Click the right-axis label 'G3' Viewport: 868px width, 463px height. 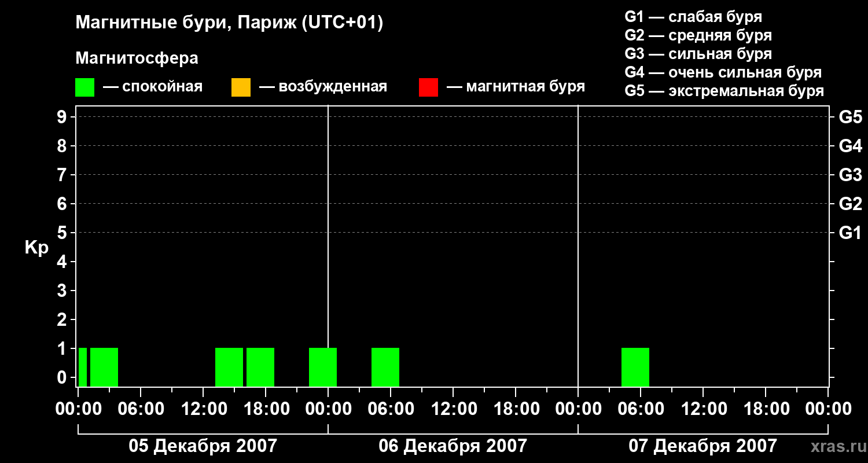pos(850,175)
